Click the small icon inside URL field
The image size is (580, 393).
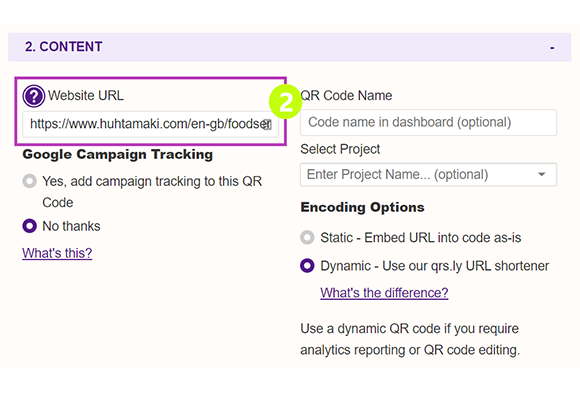pos(268,124)
